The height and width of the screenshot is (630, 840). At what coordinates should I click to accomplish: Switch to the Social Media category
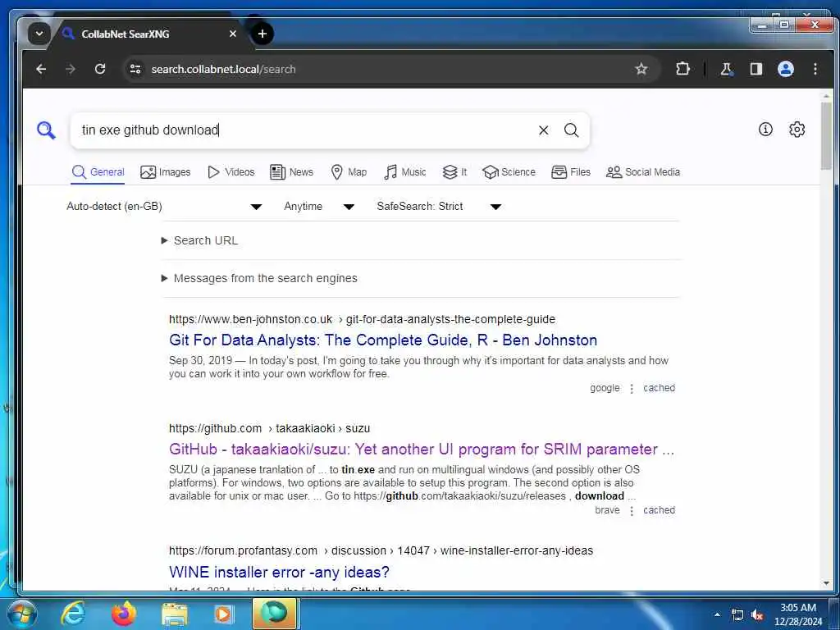[643, 172]
